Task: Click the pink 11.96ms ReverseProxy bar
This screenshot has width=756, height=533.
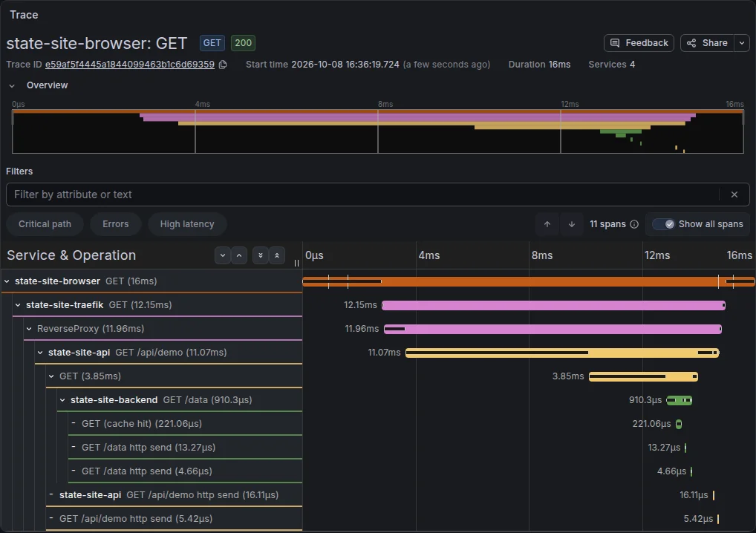Action: [x=553, y=329]
